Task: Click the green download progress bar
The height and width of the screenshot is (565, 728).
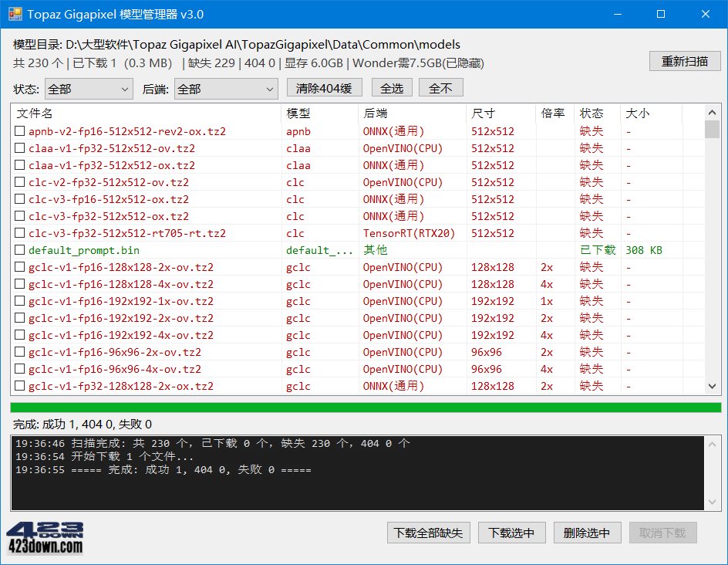Action: click(366, 408)
